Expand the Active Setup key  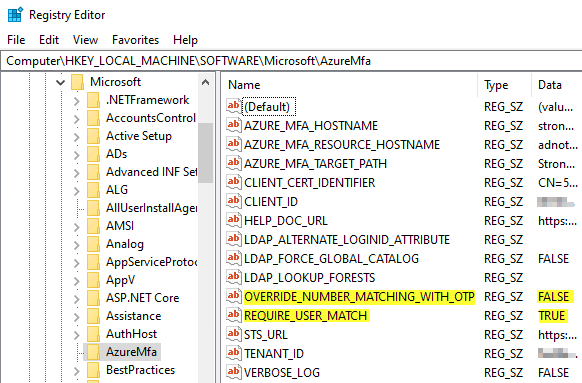point(76,137)
